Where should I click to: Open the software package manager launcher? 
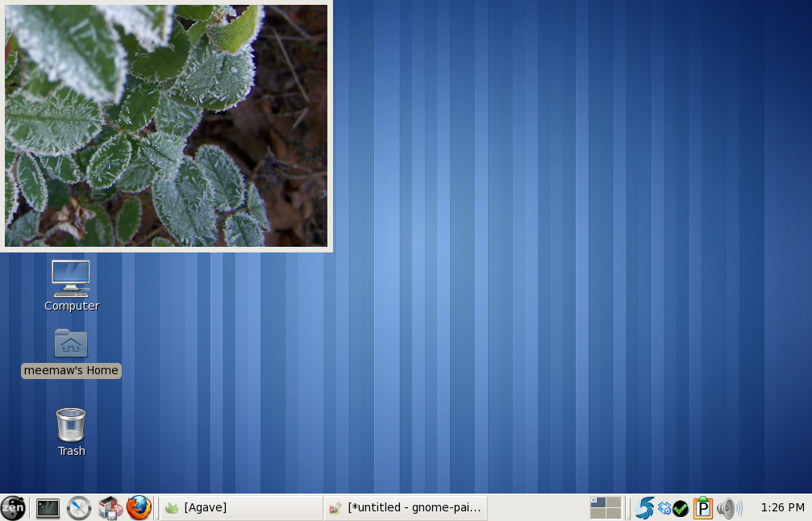[x=110, y=508]
